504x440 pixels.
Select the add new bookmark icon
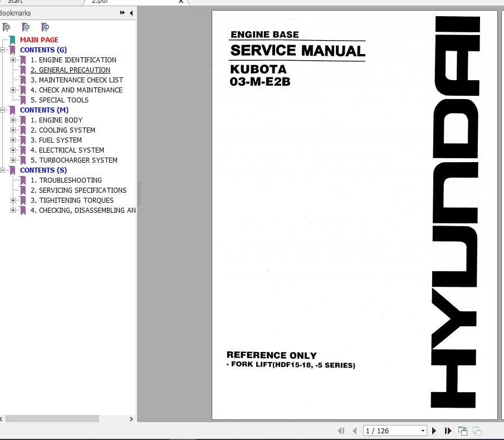25,27
